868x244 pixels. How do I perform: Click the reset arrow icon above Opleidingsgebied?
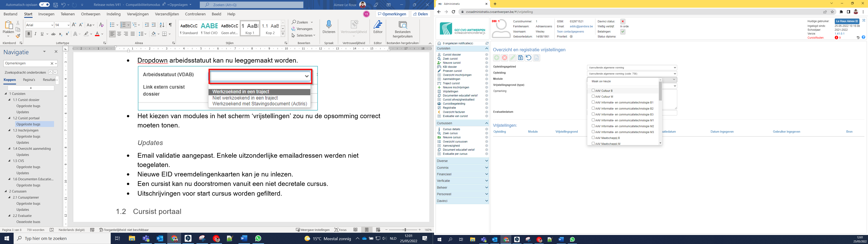tap(528, 58)
